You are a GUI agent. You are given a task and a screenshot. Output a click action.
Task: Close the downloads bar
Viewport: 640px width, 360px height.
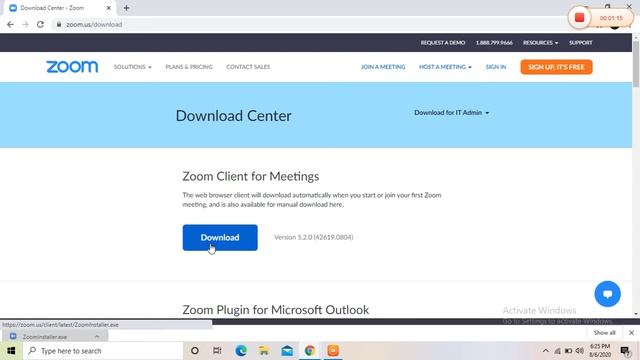[631, 333]
